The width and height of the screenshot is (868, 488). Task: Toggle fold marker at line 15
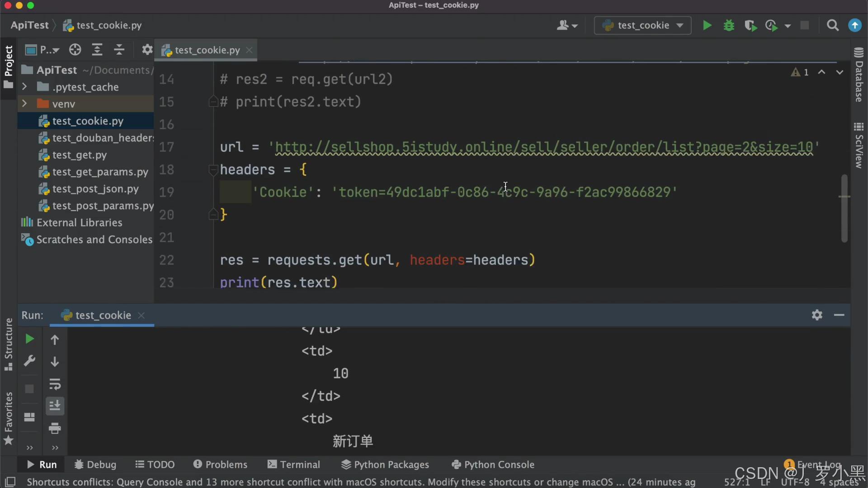213,102
